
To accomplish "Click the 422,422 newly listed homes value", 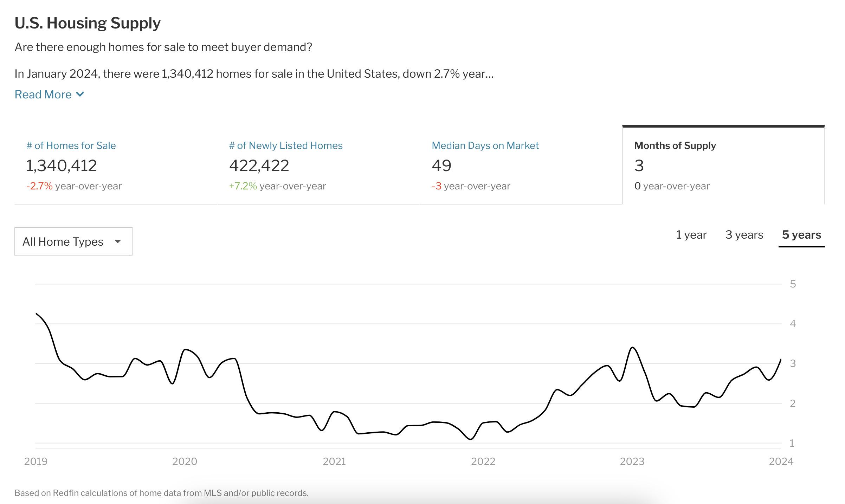I will [259, 166].
